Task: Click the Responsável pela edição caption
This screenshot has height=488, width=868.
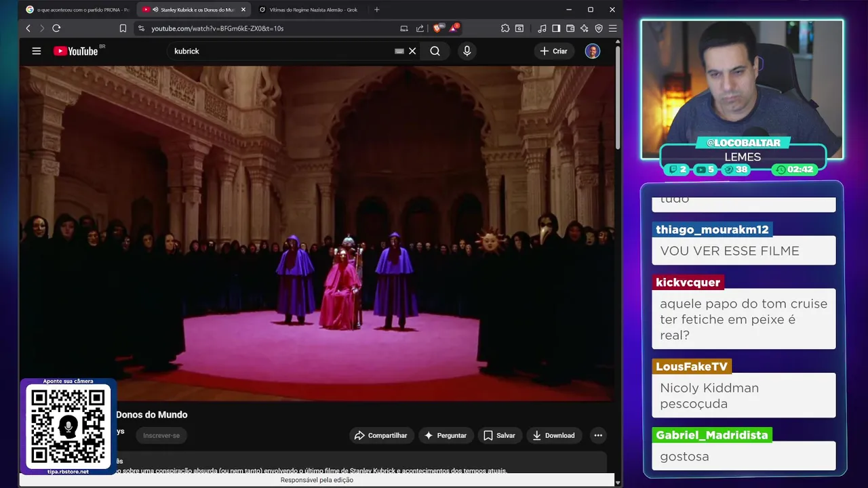Action: point(317,480)
